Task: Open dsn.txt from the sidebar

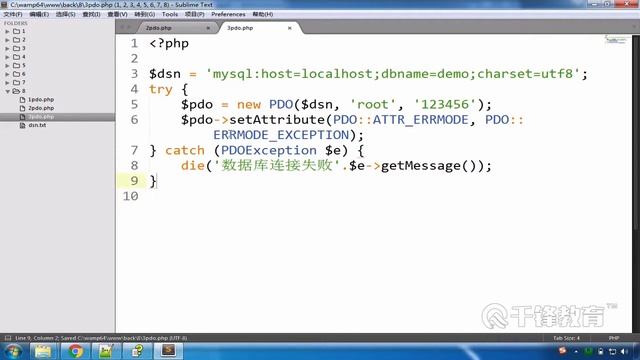Action: tap(37, 125)
